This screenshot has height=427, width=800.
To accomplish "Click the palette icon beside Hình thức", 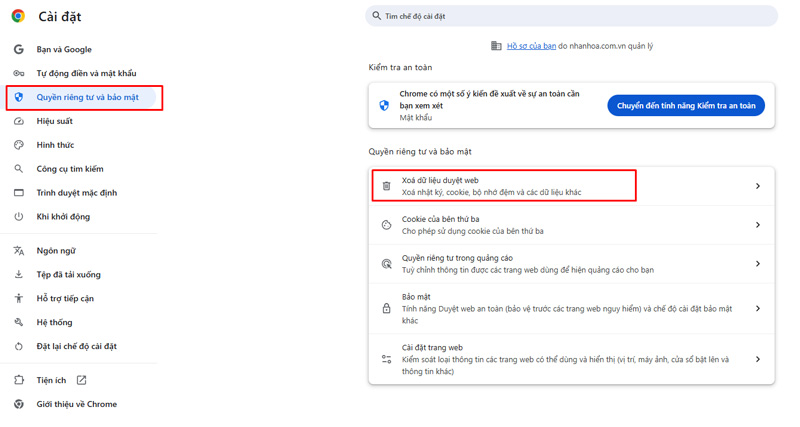I will tap(18, 145).
